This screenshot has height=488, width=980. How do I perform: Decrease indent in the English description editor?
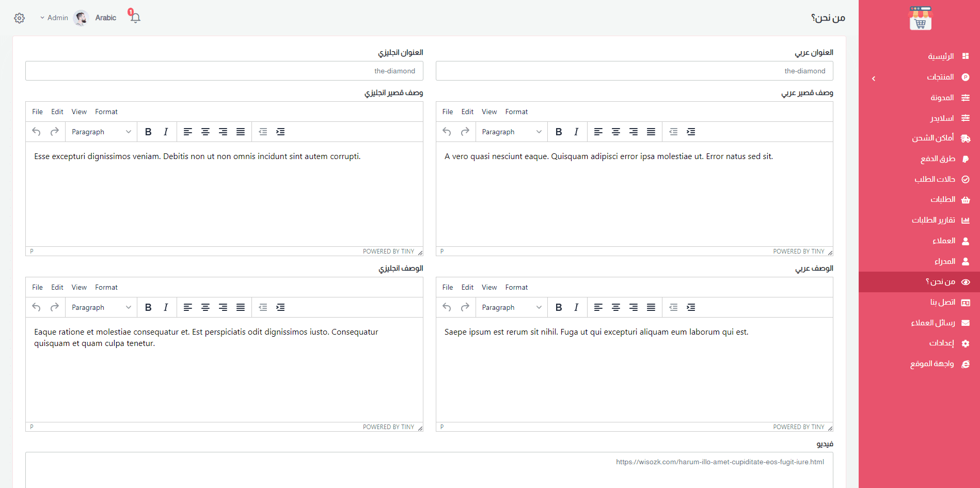pyautogui.click(x=263, y=307)
